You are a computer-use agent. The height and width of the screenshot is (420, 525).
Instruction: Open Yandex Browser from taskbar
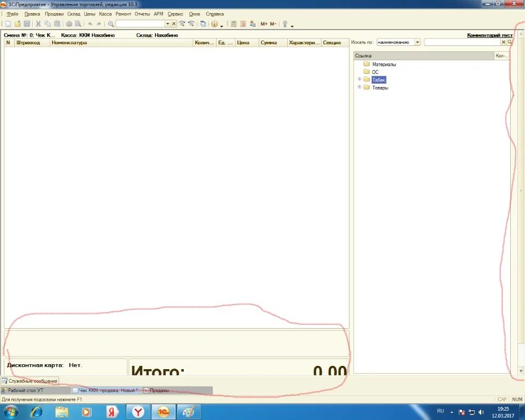tap(138, 412)
